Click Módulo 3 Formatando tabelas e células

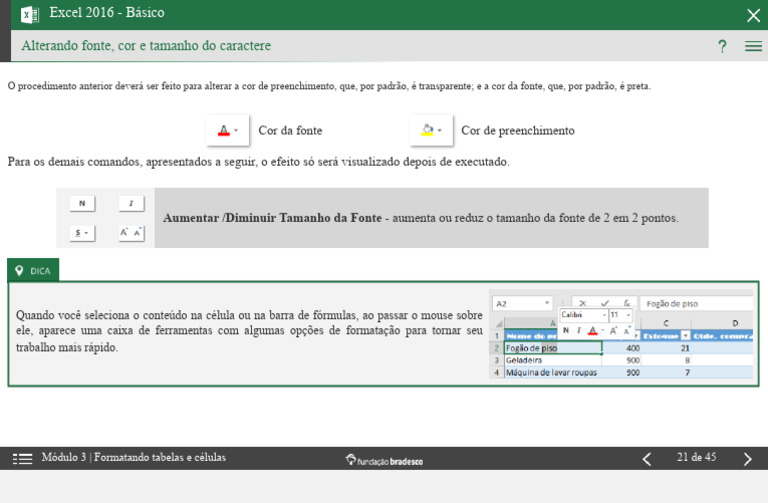click(x=134, y=457)
